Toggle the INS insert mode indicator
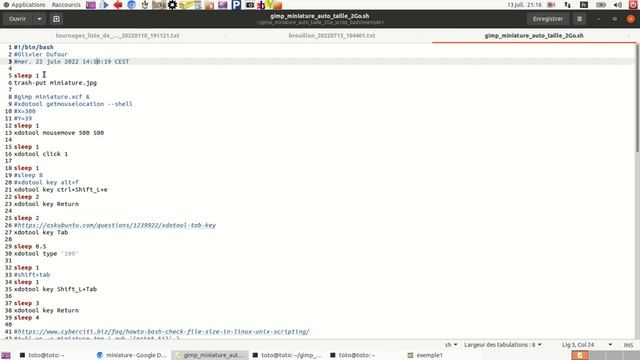The height and width of the screenshot is (360, 640). pos(628,345)
